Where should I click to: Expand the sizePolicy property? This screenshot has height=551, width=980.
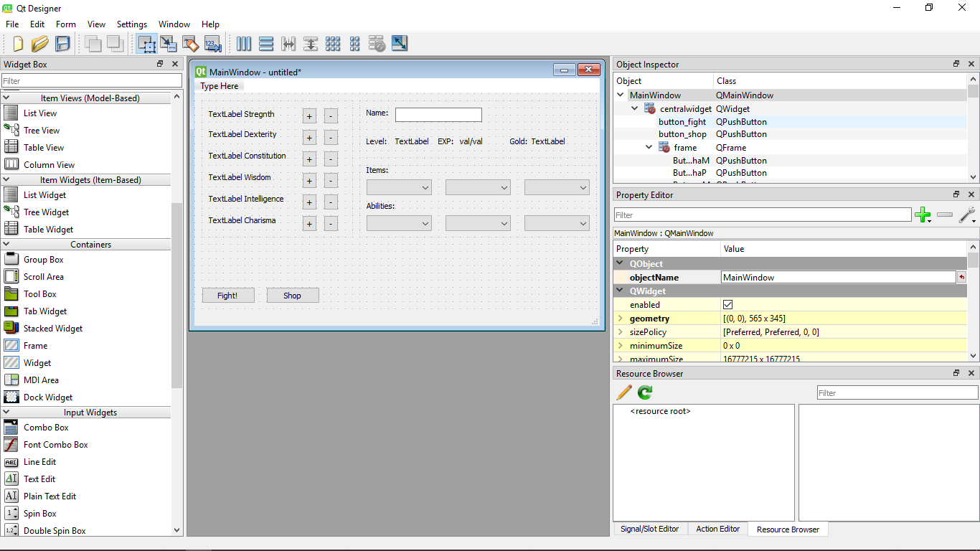pyautogui.click(x=621, y=332)
